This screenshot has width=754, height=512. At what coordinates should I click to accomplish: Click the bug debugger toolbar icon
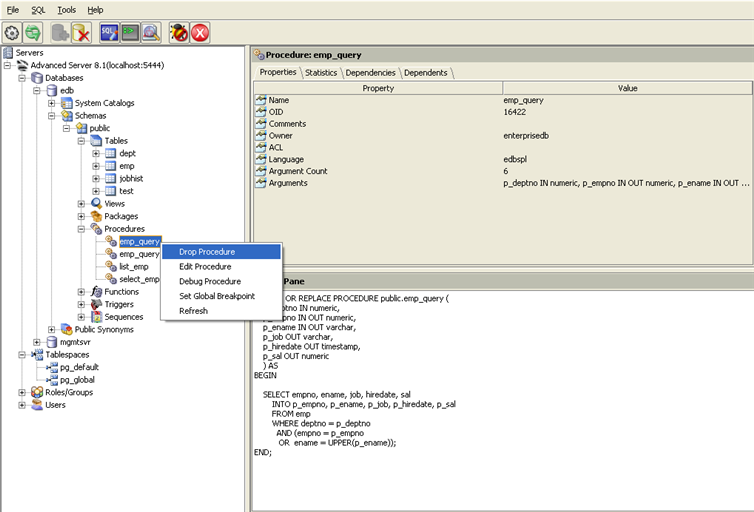[x=179, y=33]
